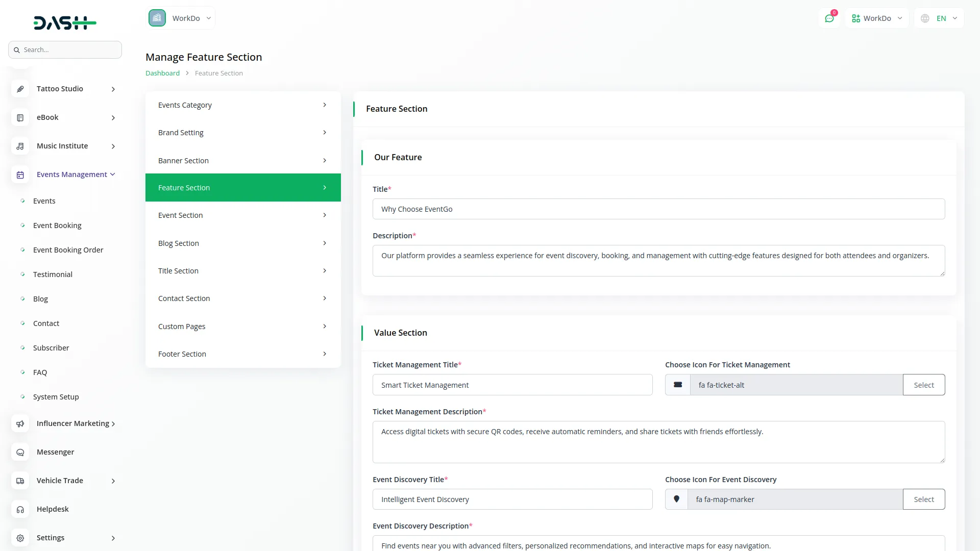
Task: Switch to the Footer Section tab
Action: [242, 354]
